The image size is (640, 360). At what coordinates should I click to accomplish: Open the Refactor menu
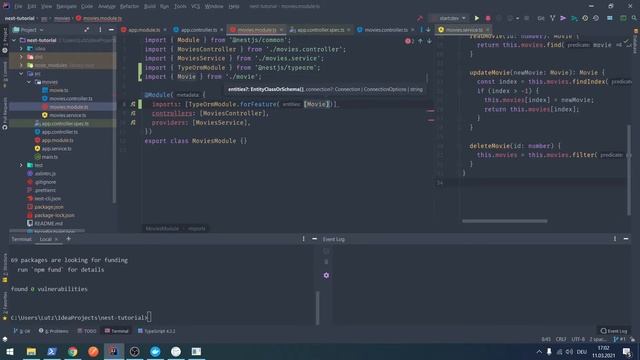pos(129,6)
